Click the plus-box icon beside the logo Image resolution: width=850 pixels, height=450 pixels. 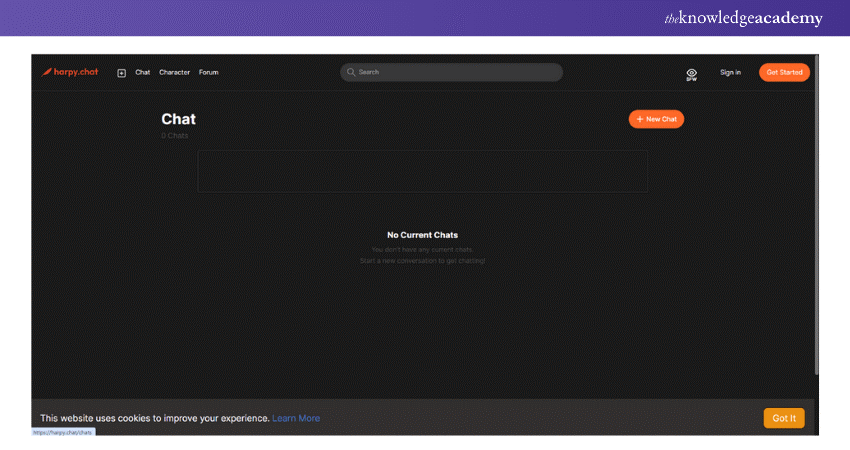[122, 73]
